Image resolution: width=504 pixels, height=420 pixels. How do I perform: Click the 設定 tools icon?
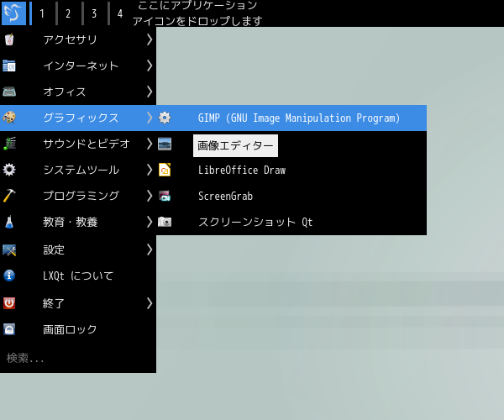[x=9, y=249]
